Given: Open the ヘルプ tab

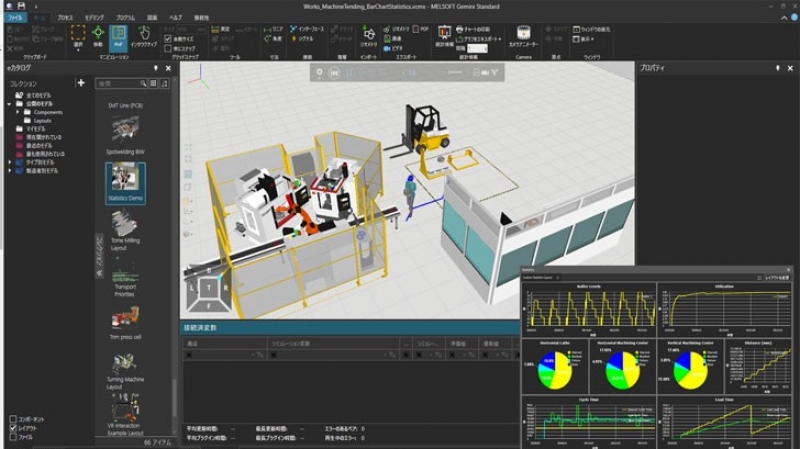Looking at the screenshot, I should pos(175,18).
